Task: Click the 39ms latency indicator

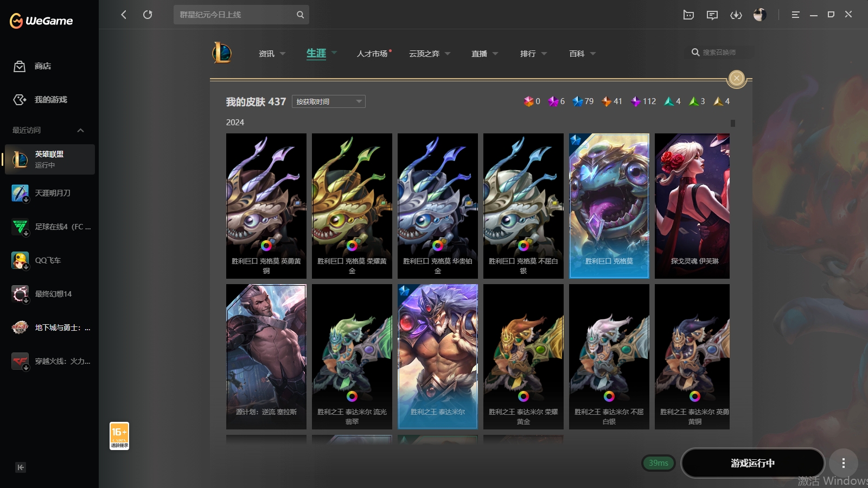Action: 659,463
